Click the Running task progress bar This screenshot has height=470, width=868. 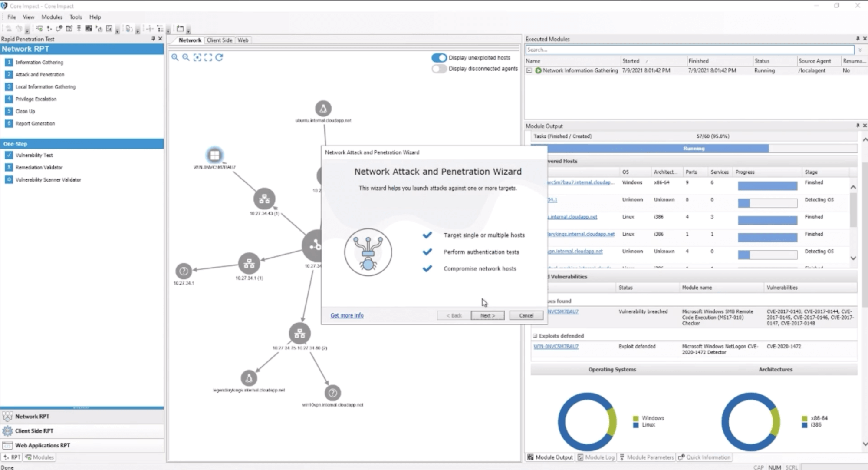[x=694, y=149]
